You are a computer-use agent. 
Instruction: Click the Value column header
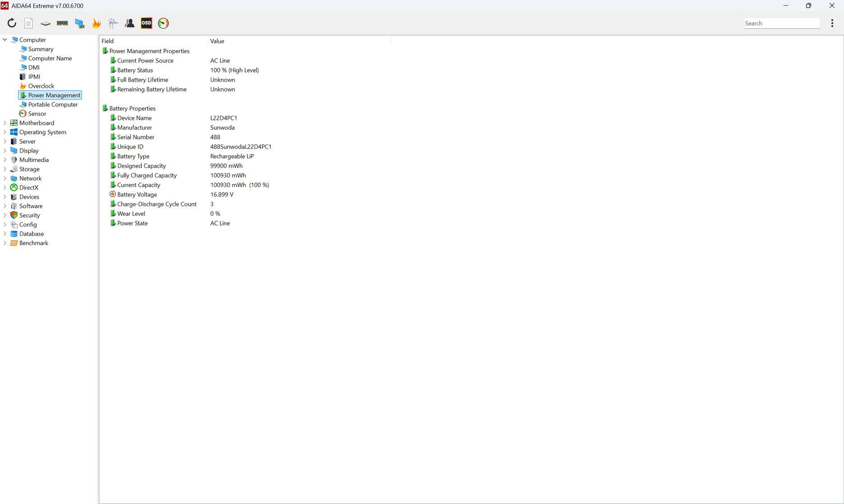pyautogui.click(x=299, y=41)
